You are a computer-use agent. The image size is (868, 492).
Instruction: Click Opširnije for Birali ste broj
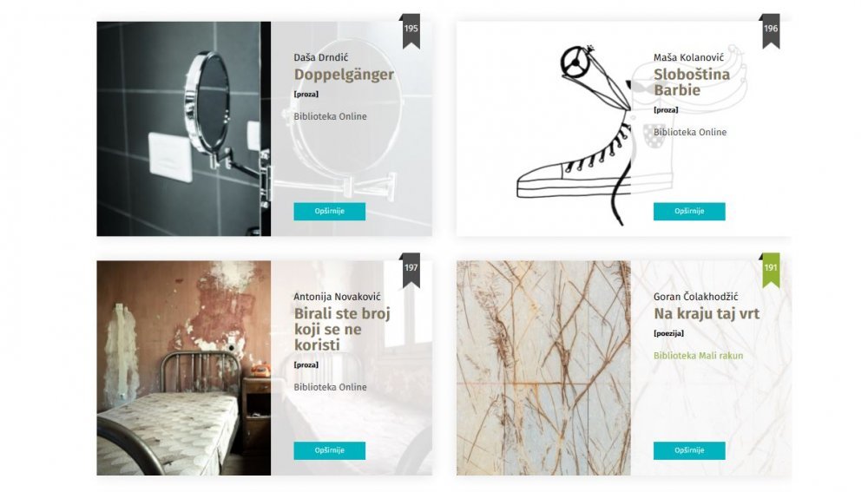coord(329,450)
